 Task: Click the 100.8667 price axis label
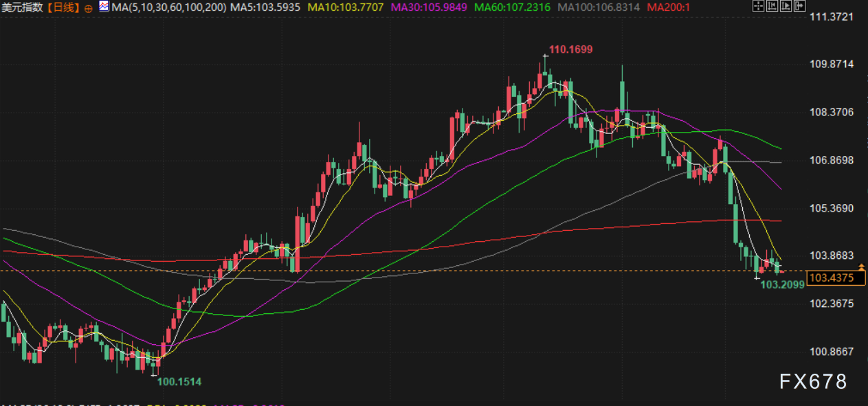click(832, 351)
